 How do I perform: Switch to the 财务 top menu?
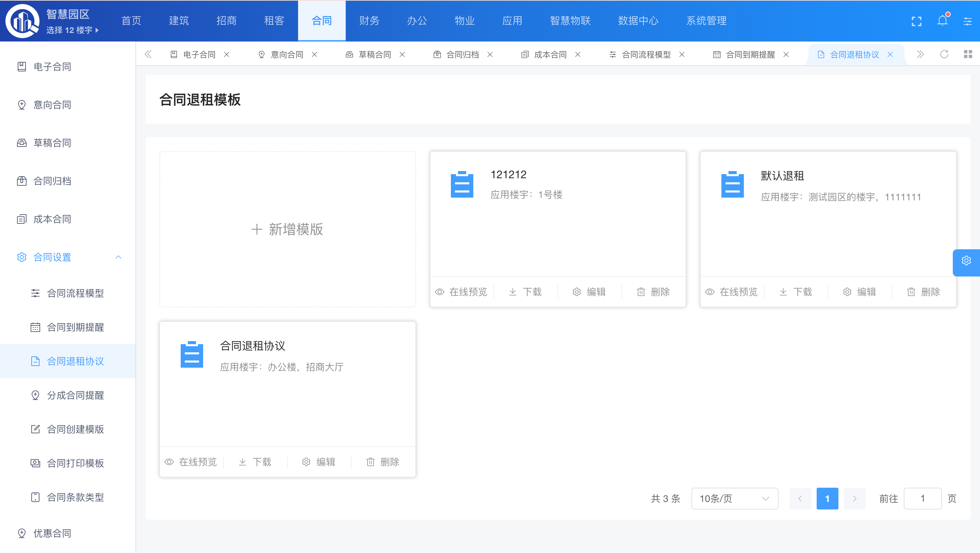coord(369,20)
